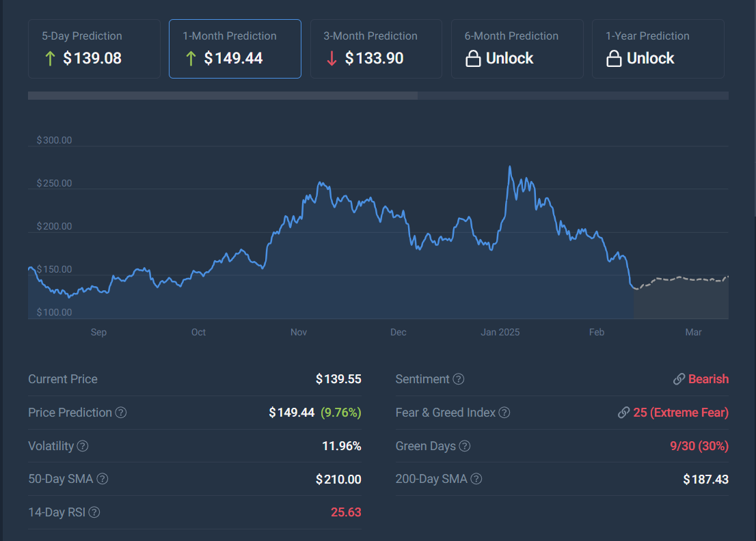Click the $200.00 y-axis label
The image size is (756, 541).
point(55,226)
